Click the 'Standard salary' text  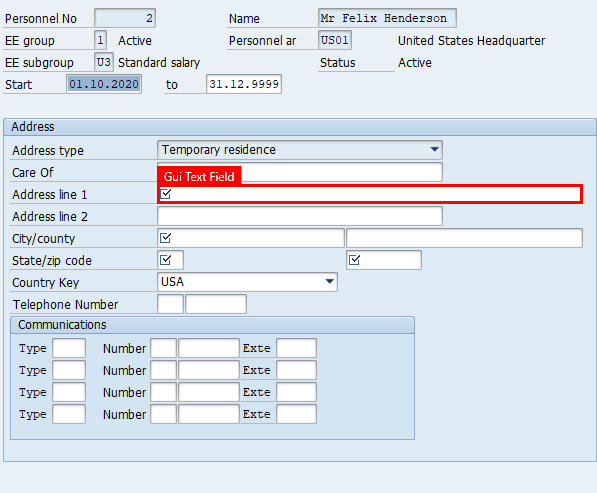point(159,62)
